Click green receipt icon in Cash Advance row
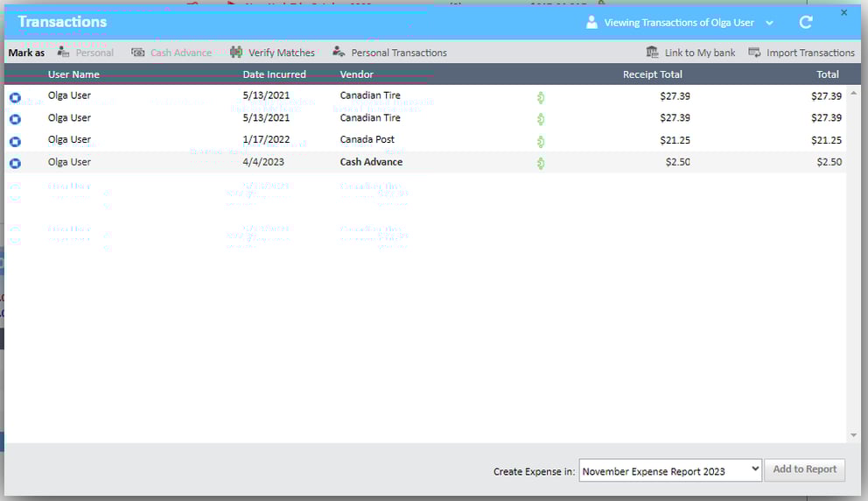The width and height of the screenshot is (868, 501). pyautogui.click(x=541, y=163)
